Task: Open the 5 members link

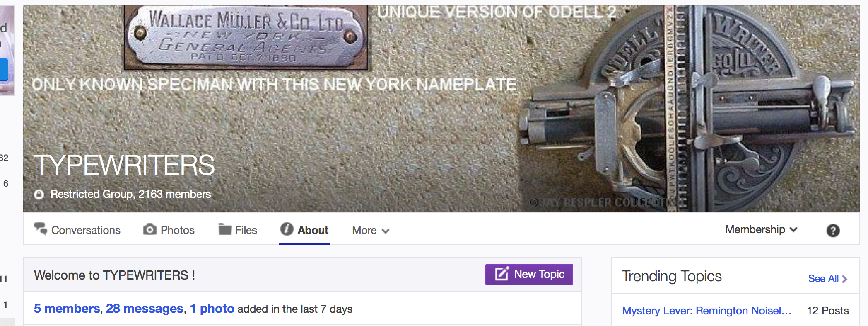Action: [x=67, y=309]
